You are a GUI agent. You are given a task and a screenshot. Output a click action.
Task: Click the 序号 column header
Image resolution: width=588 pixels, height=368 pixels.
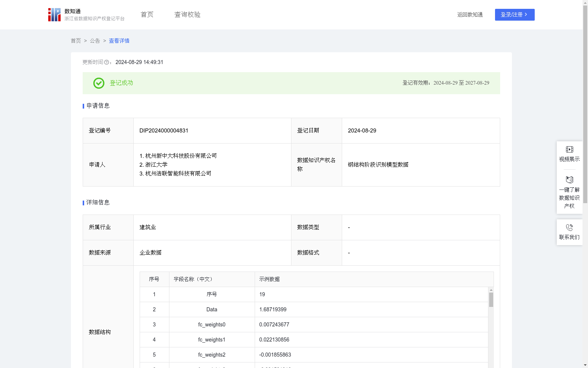pos(154,279)
